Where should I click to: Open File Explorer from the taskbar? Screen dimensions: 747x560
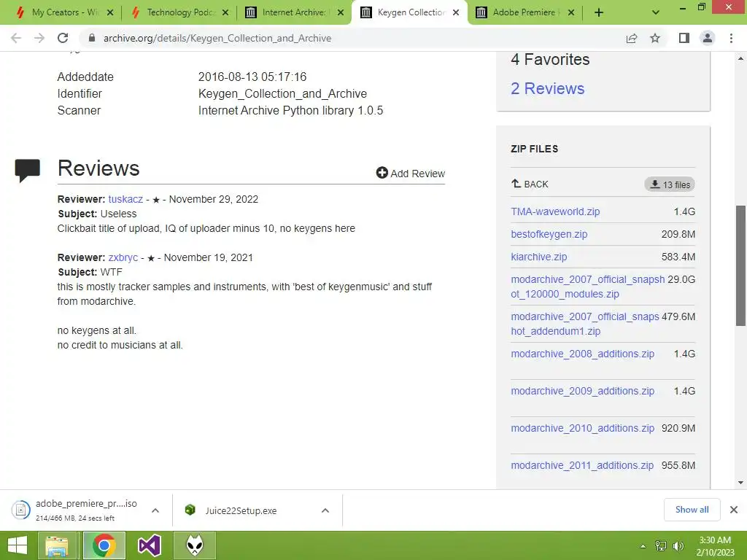(58, 545)
